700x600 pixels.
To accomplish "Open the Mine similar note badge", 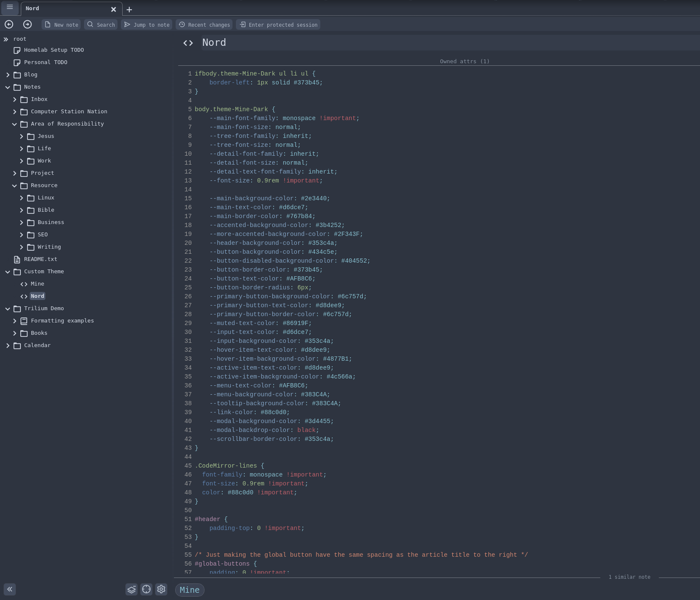I will coord(190,590).
